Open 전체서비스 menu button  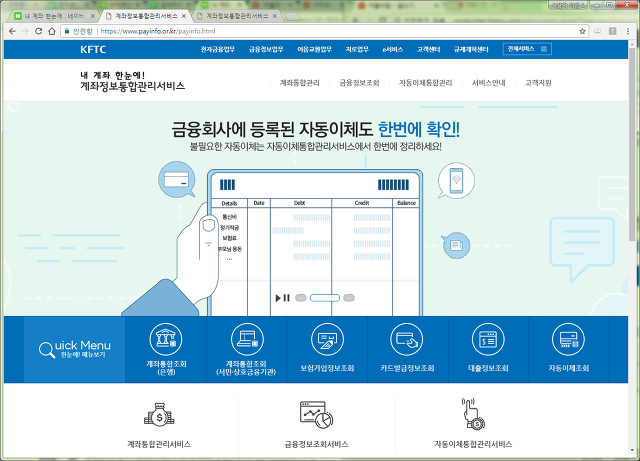[x=527, y=49]
